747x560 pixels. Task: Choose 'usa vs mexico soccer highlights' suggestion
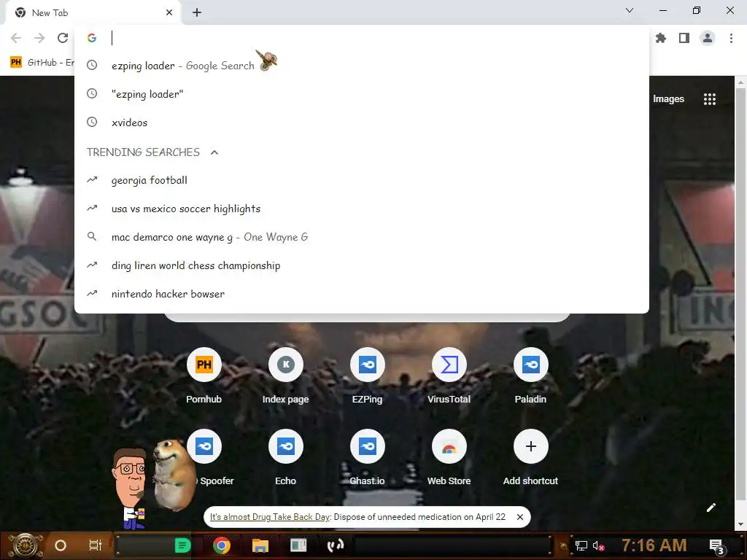pyautogui.click(x=362, y=209)
